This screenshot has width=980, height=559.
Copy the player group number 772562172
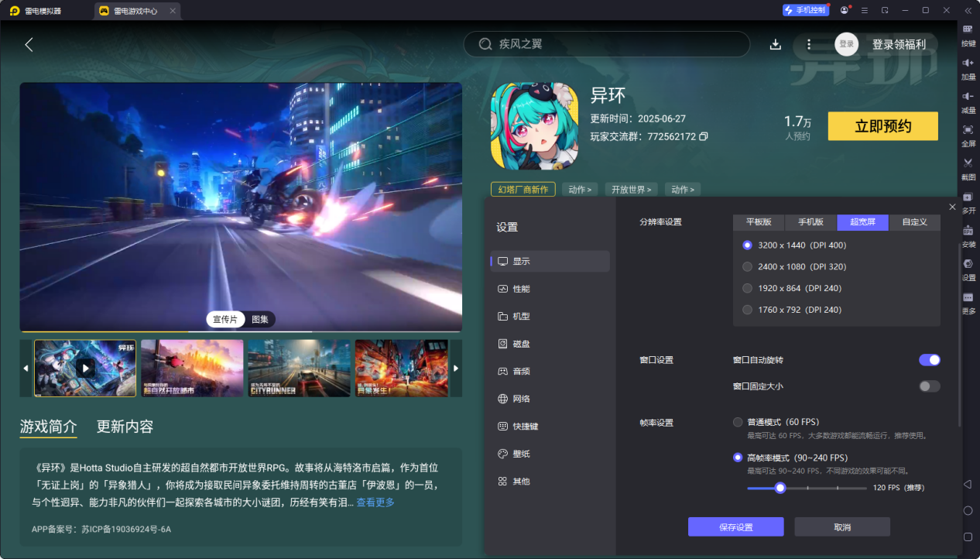pyautogui.click(x=704, y=136)
